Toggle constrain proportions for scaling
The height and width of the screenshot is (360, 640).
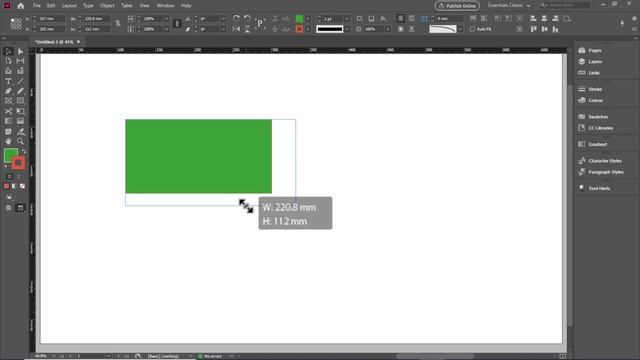[177, 24]
